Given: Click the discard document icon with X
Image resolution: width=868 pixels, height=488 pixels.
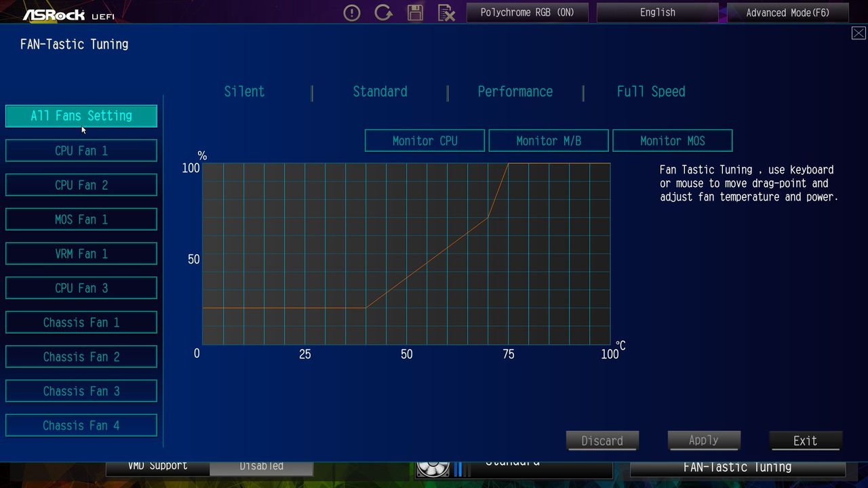Looking at the screenshot, I should 446,12.
